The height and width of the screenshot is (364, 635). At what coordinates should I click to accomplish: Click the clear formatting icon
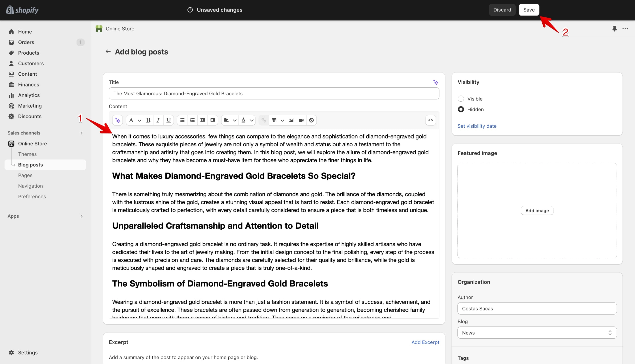click(312, 120)
